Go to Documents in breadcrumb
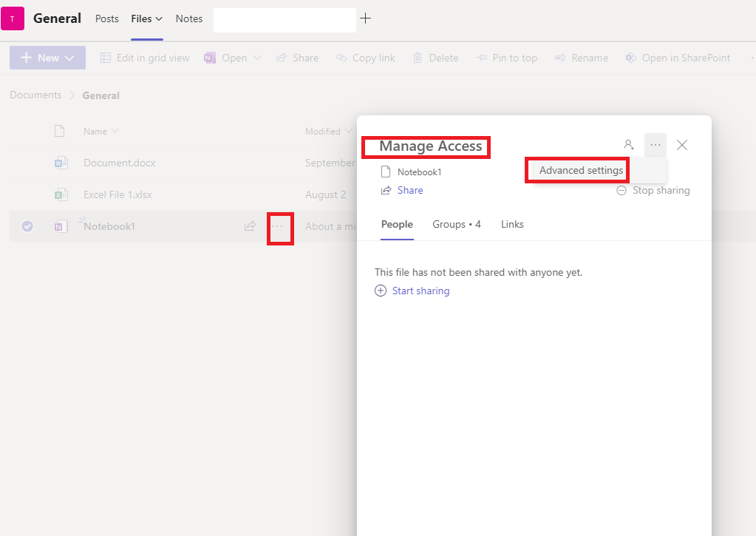The height and width of the screenshot is (536, 756). click(35, 95)
